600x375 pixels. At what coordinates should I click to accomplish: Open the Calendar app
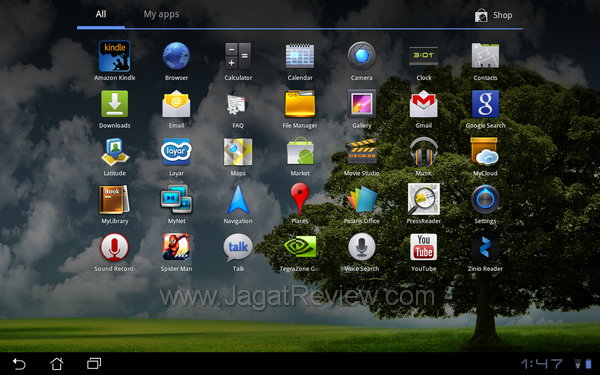pos(300,56)
